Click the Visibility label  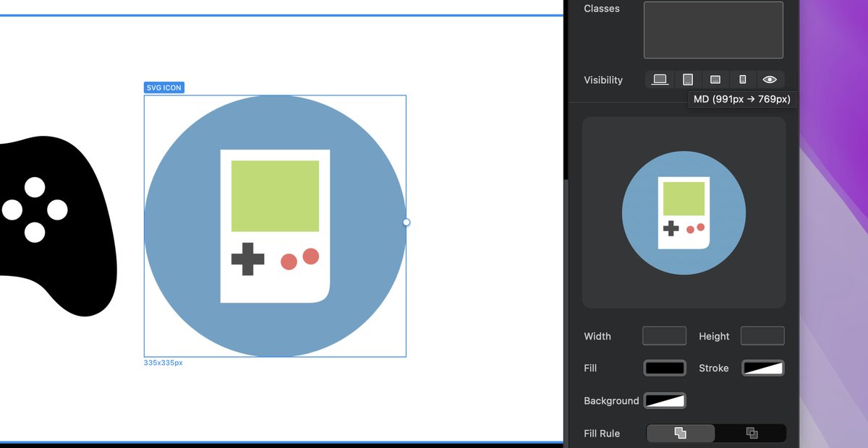(x=603, y=79)
